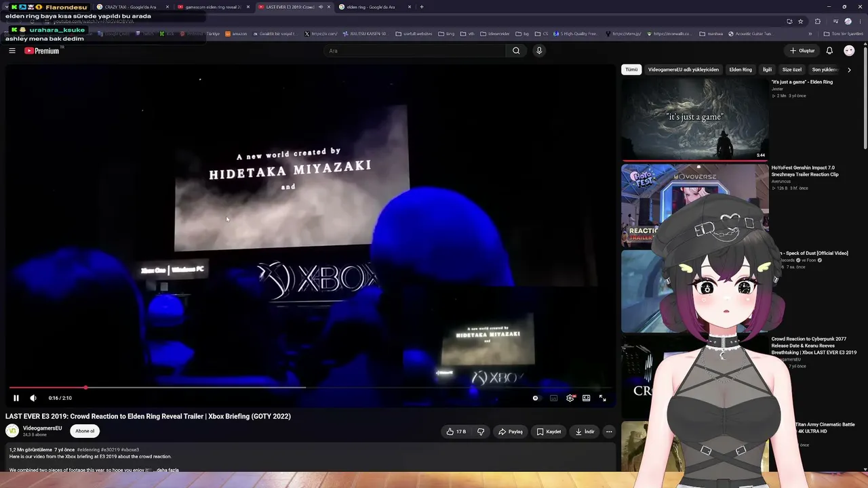Share video with Paylaş button
This screenshot has height=488, width=868.
point(511,432)
